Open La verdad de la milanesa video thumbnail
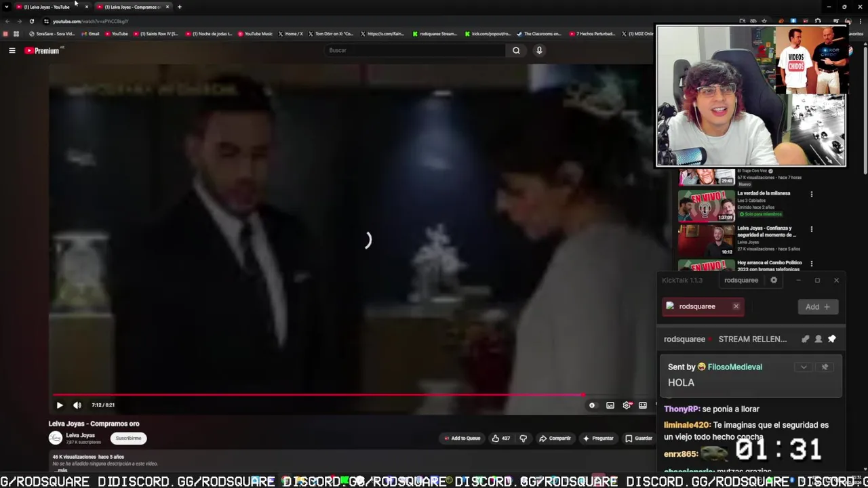 [706, 205]
